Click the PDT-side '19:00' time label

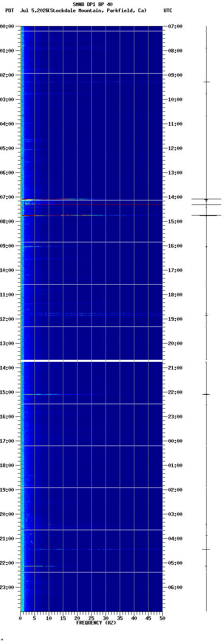[x=7, y=490]
